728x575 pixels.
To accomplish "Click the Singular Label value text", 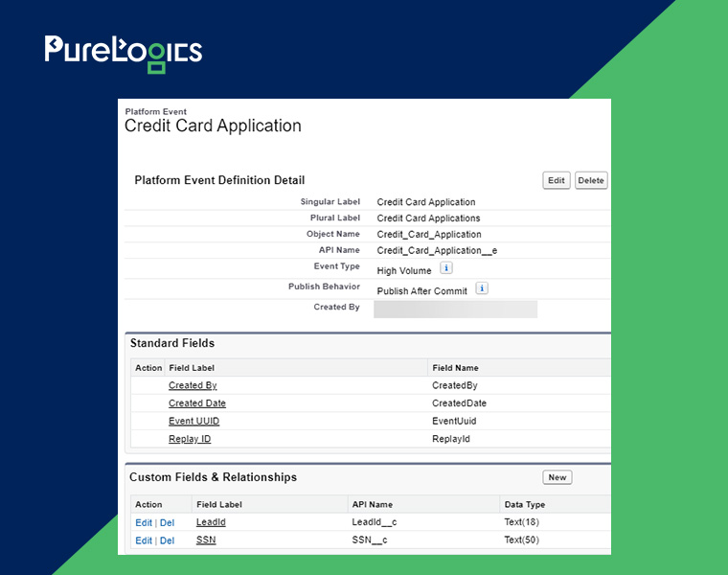I will [x=426, y=202].
